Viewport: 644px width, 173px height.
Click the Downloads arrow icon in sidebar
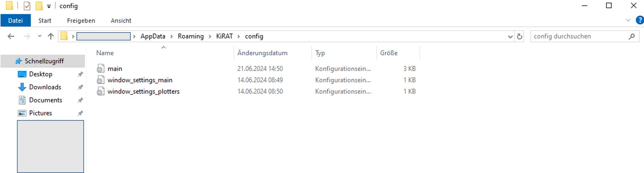22,87
